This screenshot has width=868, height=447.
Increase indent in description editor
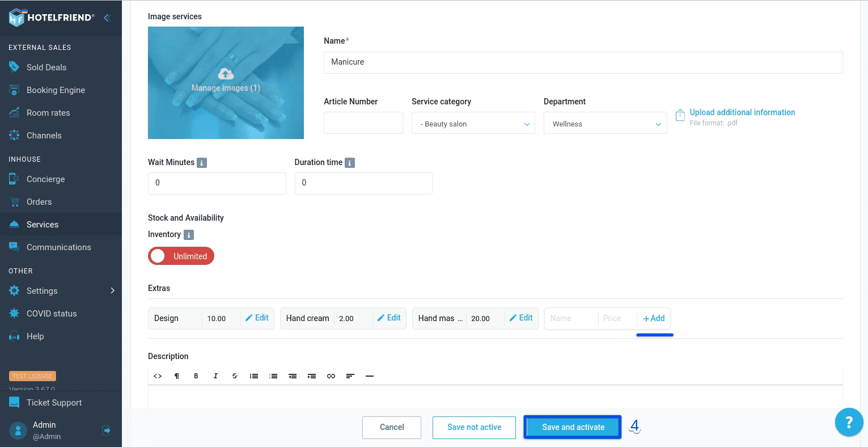pos(312,376)
